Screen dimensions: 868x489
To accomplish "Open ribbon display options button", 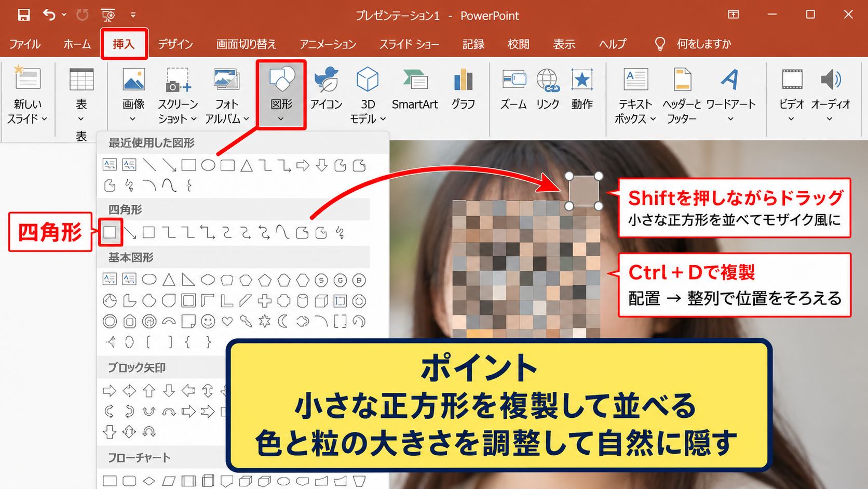I will coord(733,15).
